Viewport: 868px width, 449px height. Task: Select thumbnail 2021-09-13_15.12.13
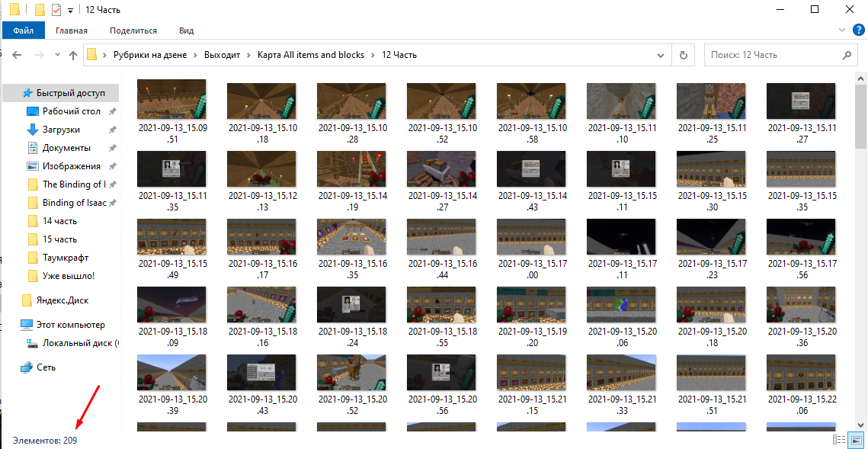(x=261, y=168)
